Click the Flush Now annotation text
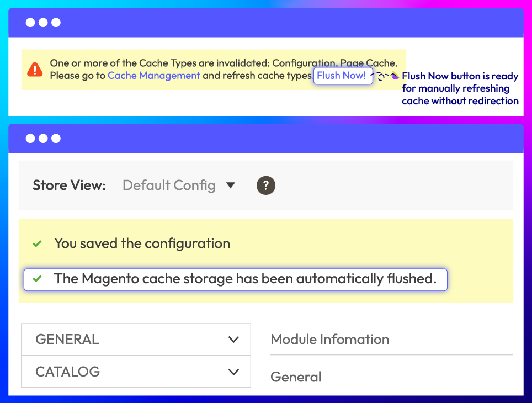 point(460,88)
